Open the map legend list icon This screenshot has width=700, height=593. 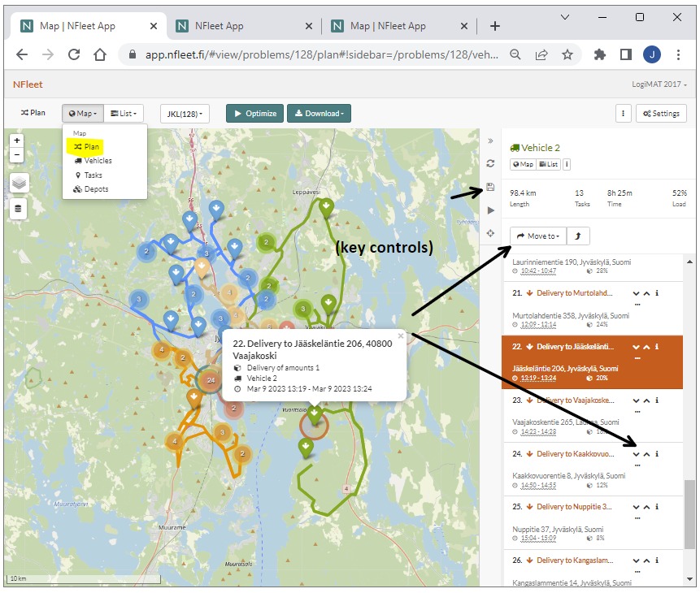[x=18, y=209]
